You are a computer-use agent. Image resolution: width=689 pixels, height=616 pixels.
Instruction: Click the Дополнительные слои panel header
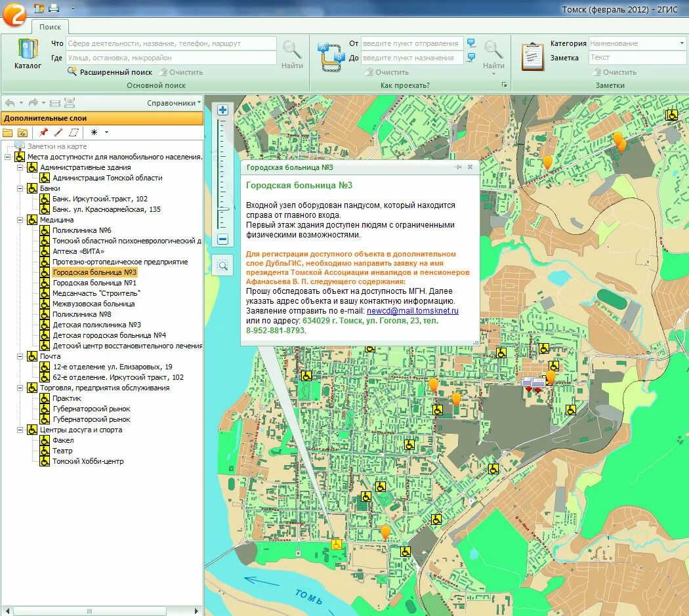pos(102,118)
